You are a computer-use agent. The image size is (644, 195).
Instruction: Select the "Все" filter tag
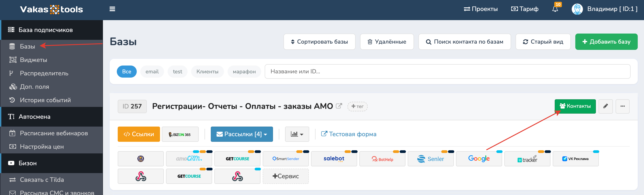click(126, 72)
